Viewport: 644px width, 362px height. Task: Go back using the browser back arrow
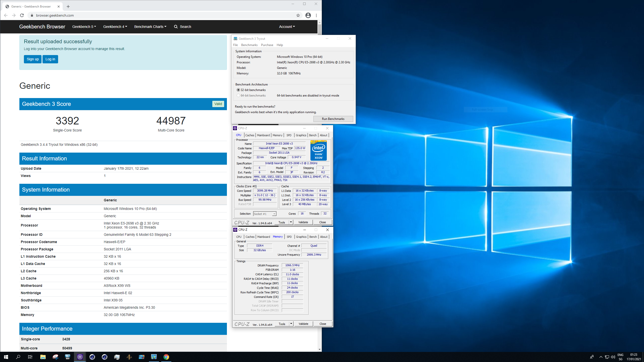click(6, 15)
